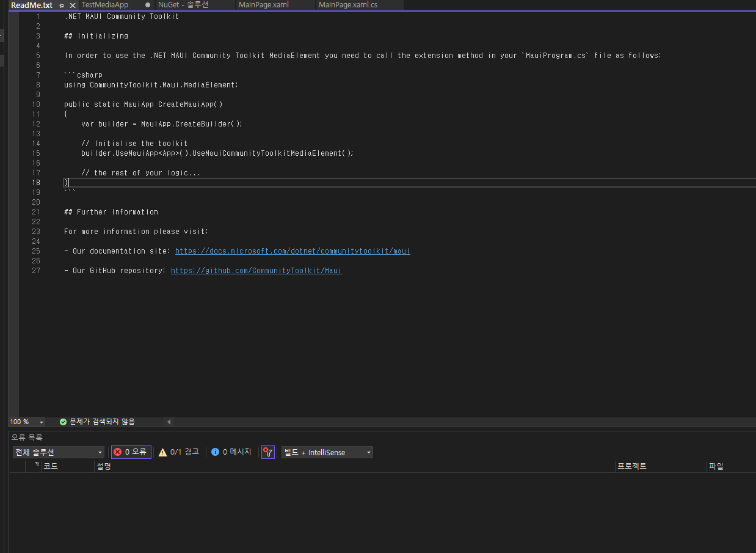Click the '// Initialise the toolkit' comment
The image size is (756, 553).
(134, 144)
